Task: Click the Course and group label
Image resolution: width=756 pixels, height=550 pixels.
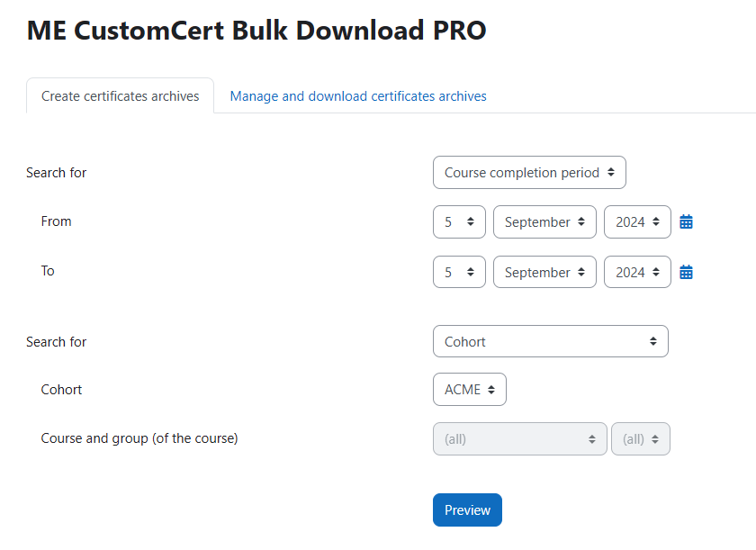Action: click(x=139, y=438)
